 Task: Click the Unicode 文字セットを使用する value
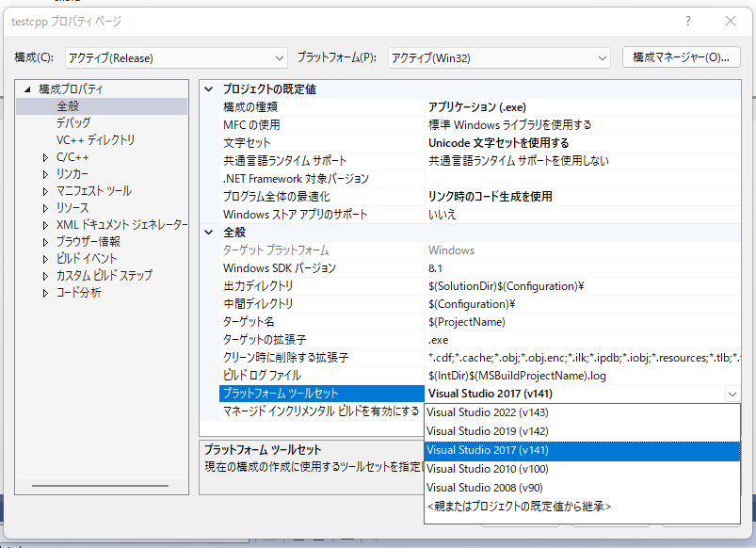(583, 143)
